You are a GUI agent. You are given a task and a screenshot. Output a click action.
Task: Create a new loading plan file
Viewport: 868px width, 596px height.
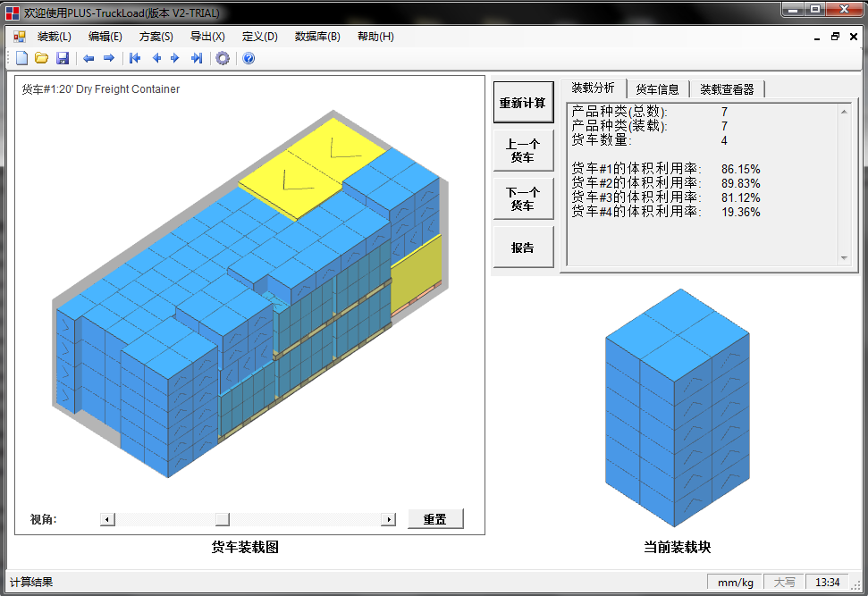pos(21,57)
